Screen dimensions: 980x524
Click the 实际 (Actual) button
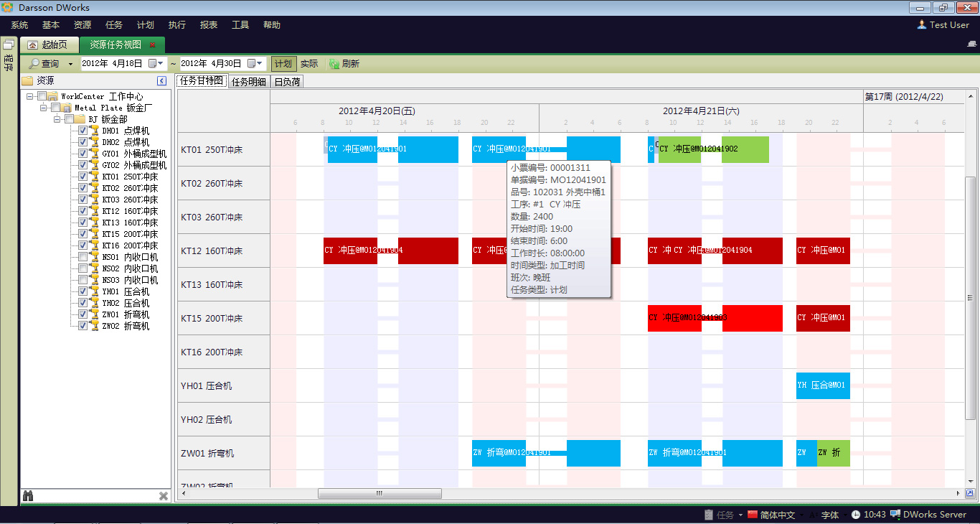(x=308, y=63)
